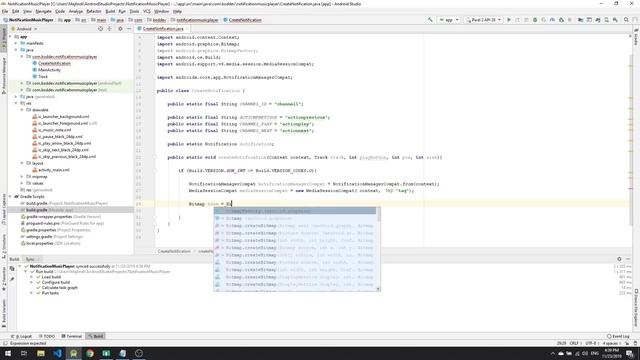This screenshot has height=360, width=640.
Task: Collapse the Gradle Scripts node
Action: coord(11,197)
